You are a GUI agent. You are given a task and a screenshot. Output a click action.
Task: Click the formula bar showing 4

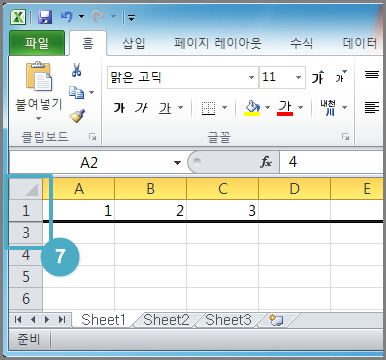(331, 162)
